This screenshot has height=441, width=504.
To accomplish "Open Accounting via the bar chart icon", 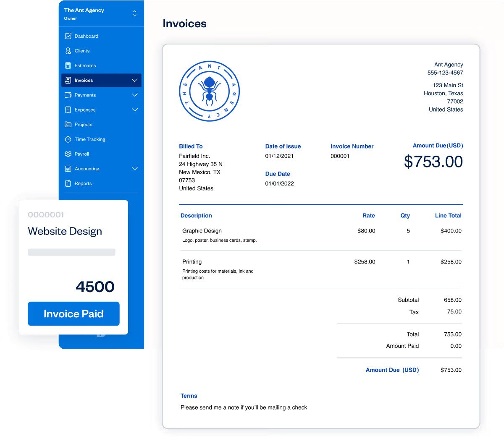I will point(68,168).
